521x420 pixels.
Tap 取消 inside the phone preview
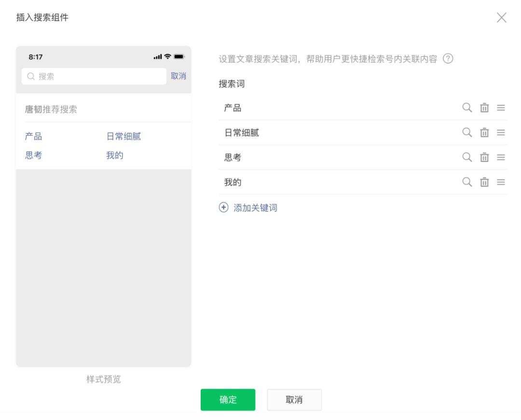point(178,76)
